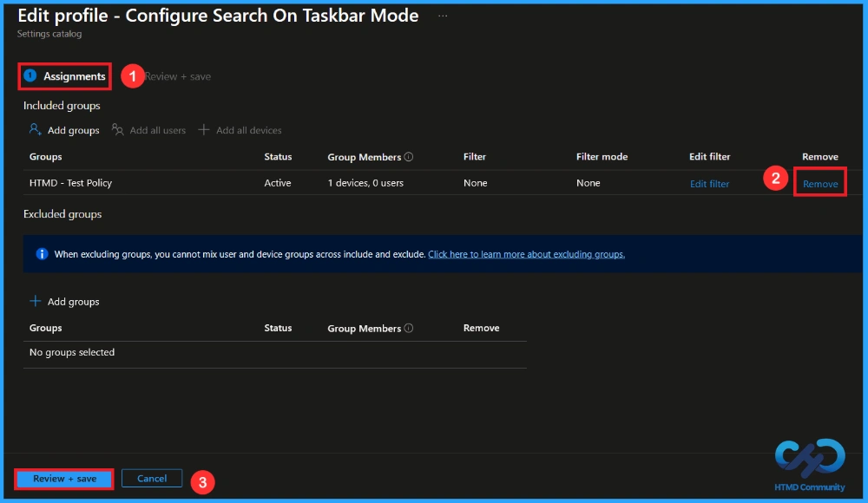868x503 pixels.
Task: Show Group Members info in Included groups header
Action: 409,157
